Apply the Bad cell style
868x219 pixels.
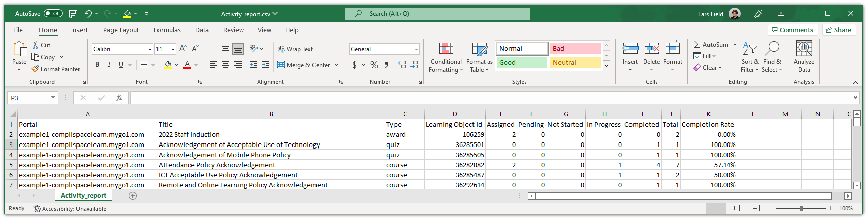point(575,48)
